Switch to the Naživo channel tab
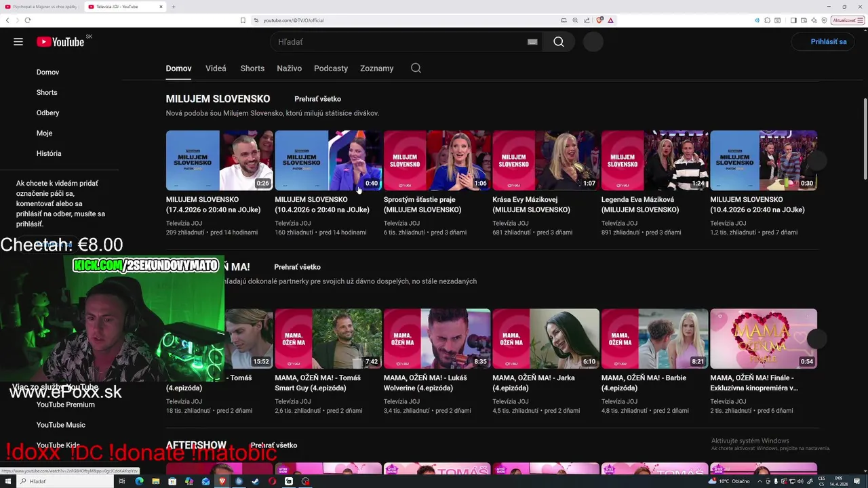This screenshot has width=868, height=488. coord(289,68)
